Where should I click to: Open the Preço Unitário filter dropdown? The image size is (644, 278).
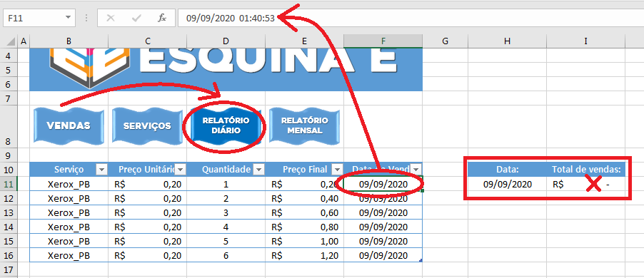[x=180, y=170]
